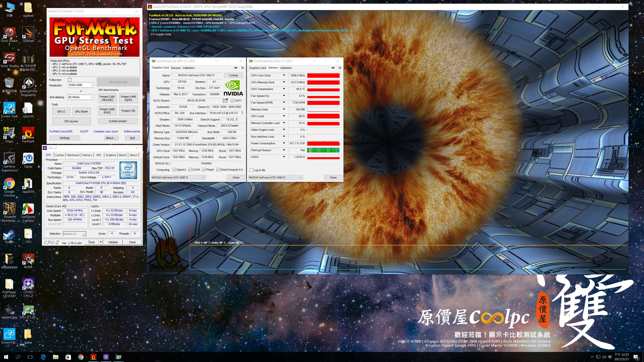644x362 pixels.
Task: Click the CPU-Z taskbar icon
Action: (x=106, y=357)
